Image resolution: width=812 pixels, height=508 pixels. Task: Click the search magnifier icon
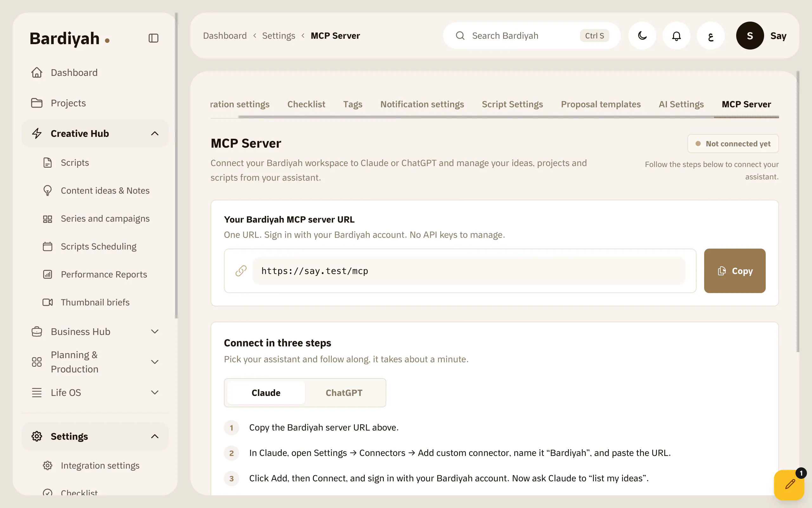[x=460, y=36]
